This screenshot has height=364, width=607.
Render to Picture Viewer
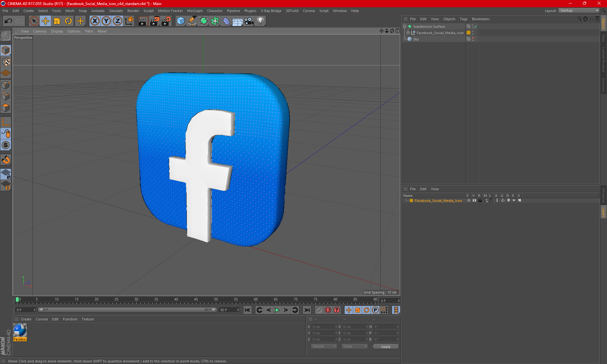coord(155,21)
